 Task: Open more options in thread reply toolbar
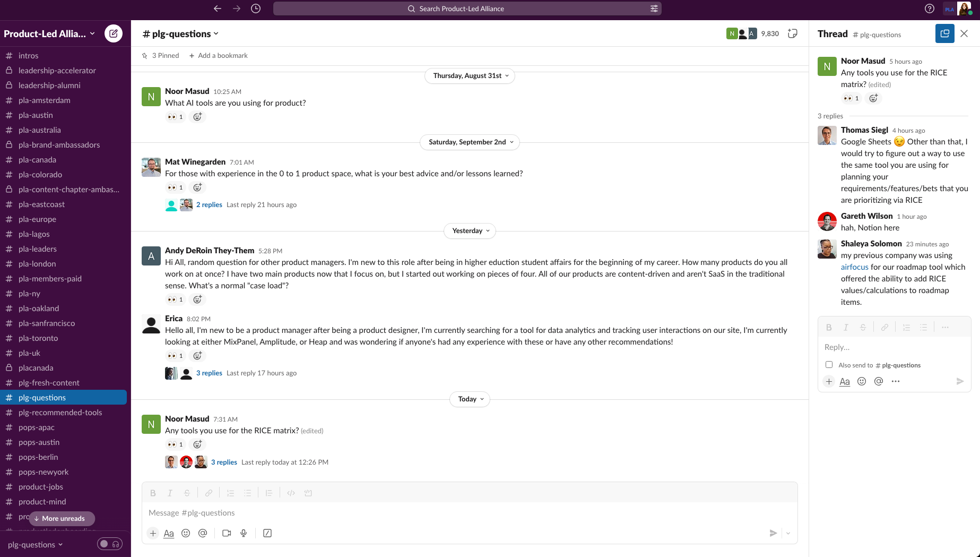[945, 328]
